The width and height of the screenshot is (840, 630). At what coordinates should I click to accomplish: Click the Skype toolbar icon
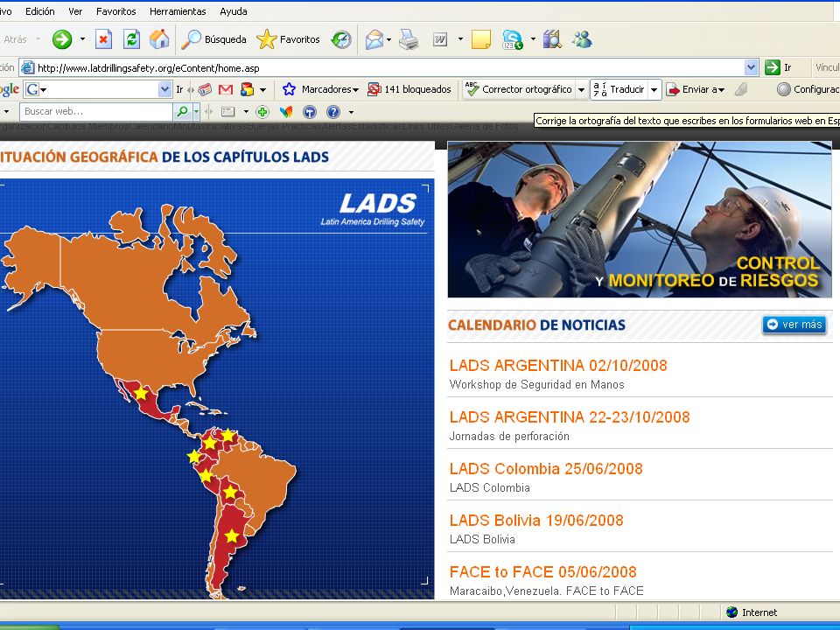point(513,39)
